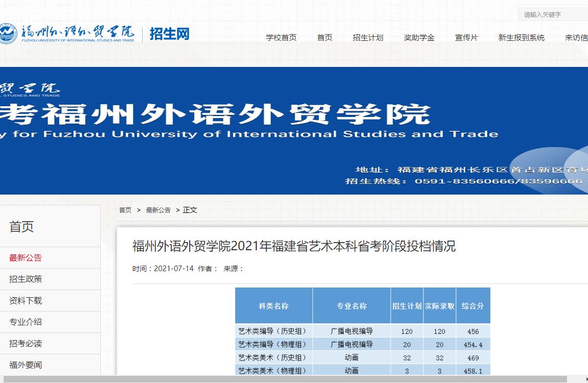Click the 艺术类编导（历史组）table cell
The image size is (588, 383).
point(274,331)
